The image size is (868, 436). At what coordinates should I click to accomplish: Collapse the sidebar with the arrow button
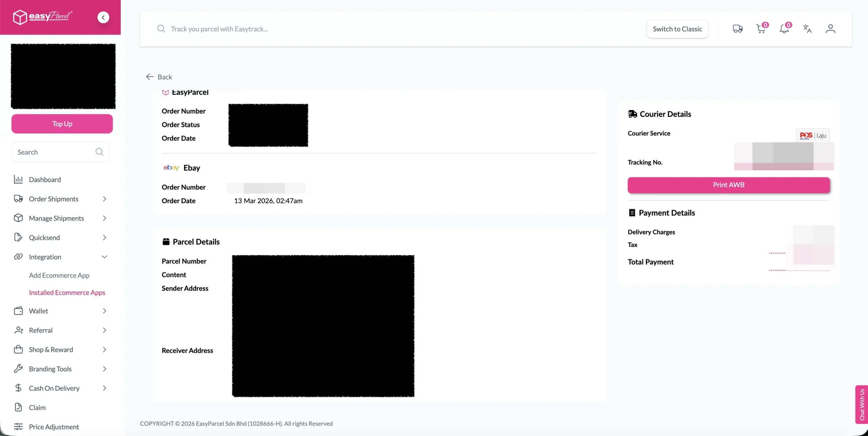[103, 17]
